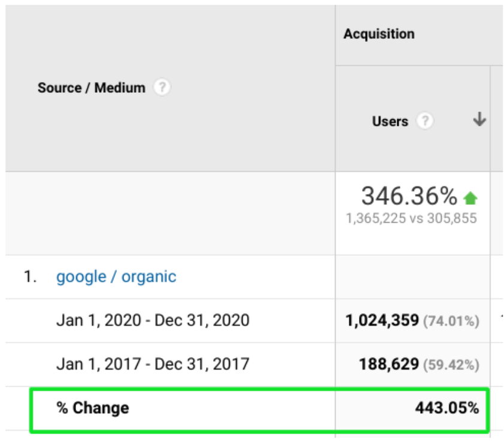Select the Jan 1, 2017 - Dec 31, 2017 row

[153, 364]
